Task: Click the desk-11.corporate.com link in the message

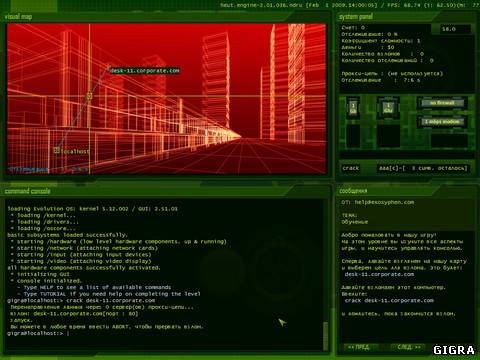Action: (x=379, y=274)
